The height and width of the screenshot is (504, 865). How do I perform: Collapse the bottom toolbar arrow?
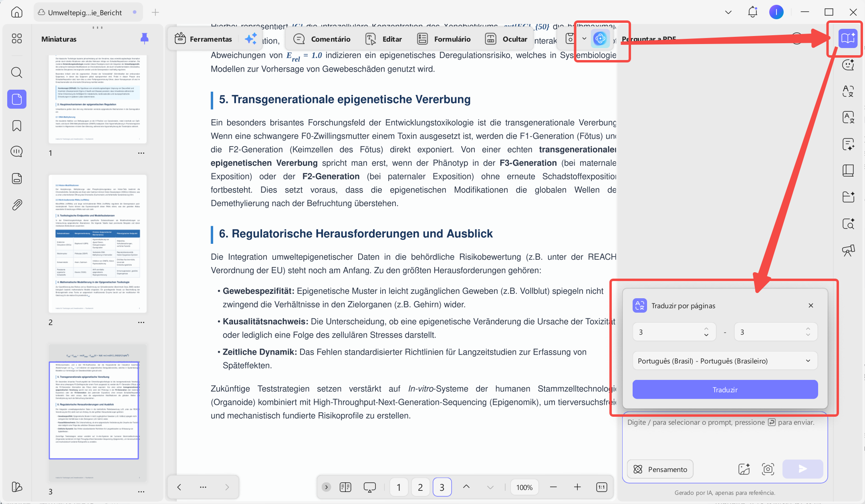click(x=327, y=487)
